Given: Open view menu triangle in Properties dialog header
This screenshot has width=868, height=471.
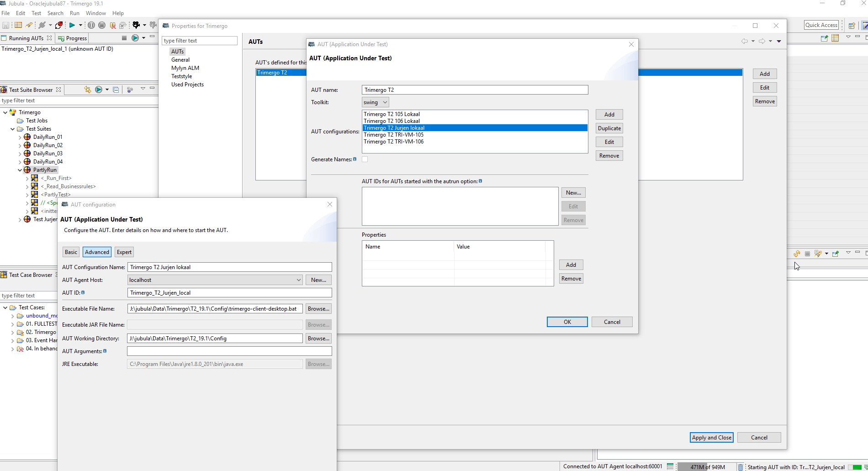Looking at the screenshot, I should click(x=779, y=41).
